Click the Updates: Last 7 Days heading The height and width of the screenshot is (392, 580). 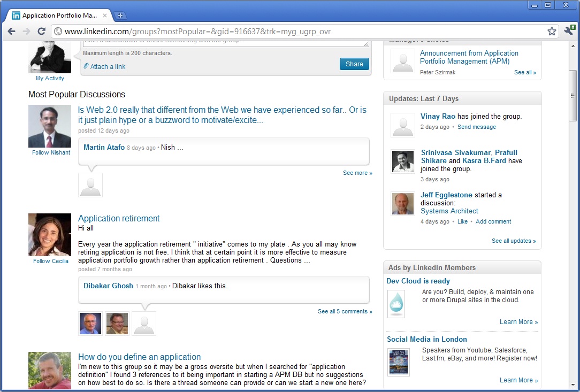tap(424, 99)
